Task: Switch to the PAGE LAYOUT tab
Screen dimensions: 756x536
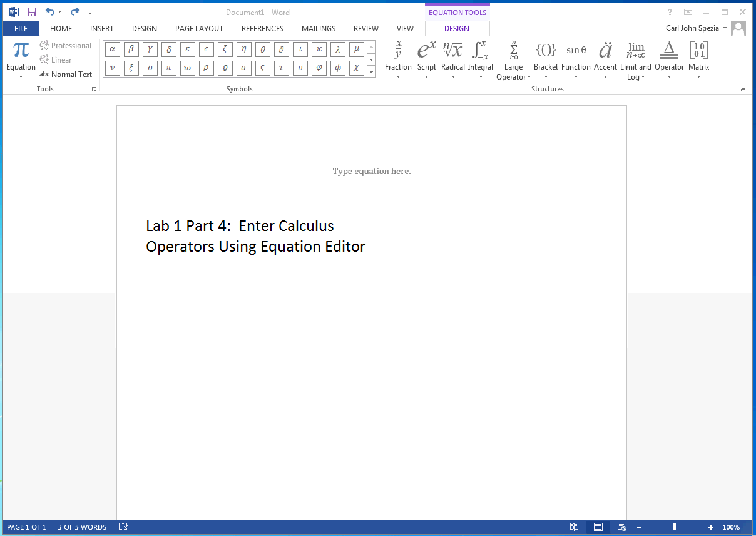Action: (x=199, y=29)
